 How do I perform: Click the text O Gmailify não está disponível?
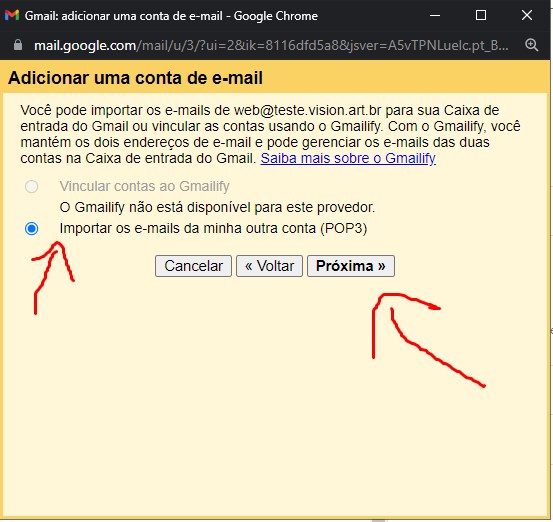coord(217,207)
